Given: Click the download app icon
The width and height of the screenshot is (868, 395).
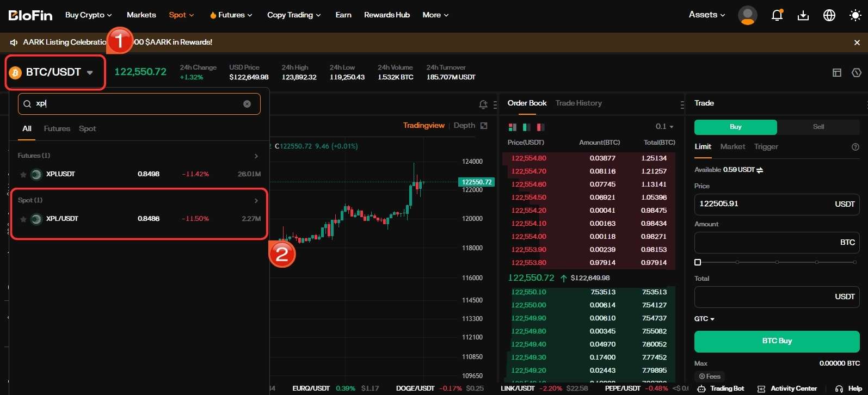Looking at the screenshot, I should click(803, 15).
